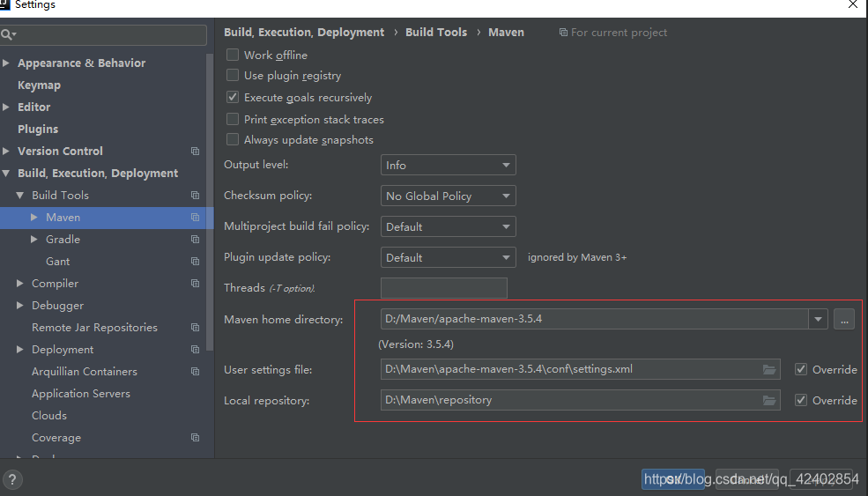This screenshot has height=496, width=868.
Task: Click the settings tree vertical scrollbar
Action: tap(209, 202)
